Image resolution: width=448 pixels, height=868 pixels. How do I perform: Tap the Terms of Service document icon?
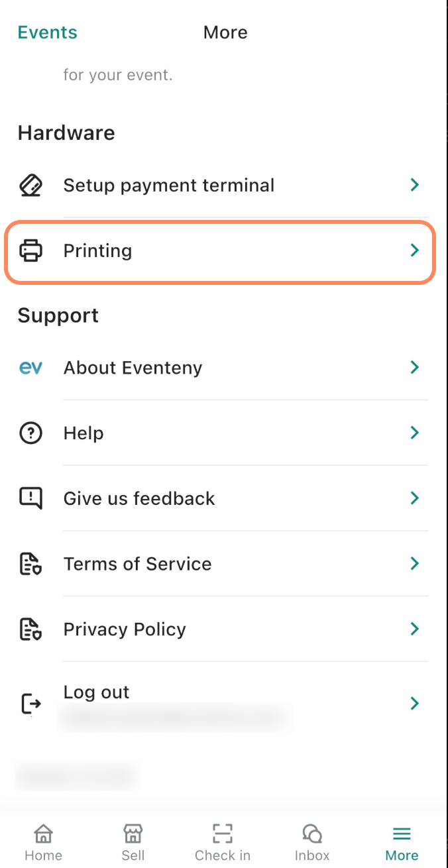pyautogui.click(x=30, y=564)
